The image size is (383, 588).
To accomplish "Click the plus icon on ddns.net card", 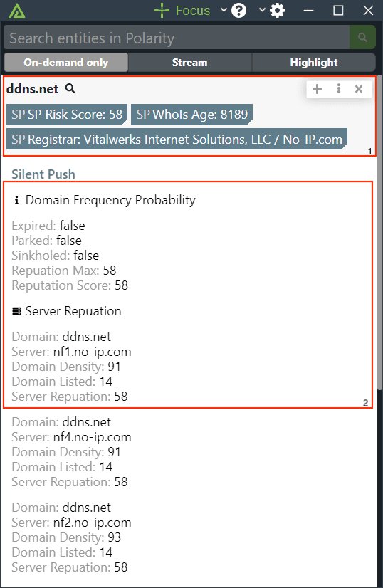I will point(317,89).
